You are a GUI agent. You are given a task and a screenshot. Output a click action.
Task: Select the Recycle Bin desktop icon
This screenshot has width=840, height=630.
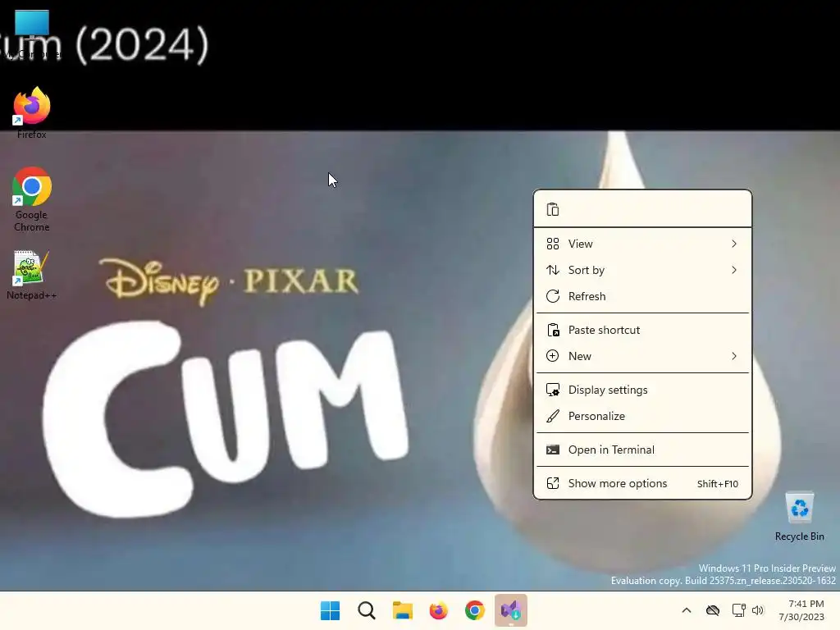click(799, 516)
